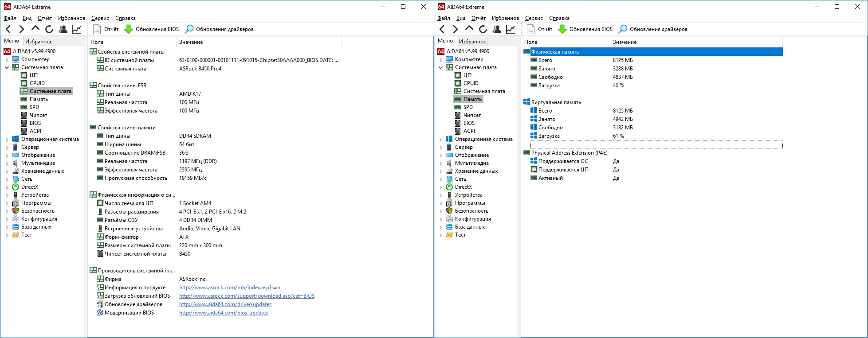The height and width of the screenshot is (338, 868).
Task: Collapse Системная плата node in left window
Action: [7, 67]
